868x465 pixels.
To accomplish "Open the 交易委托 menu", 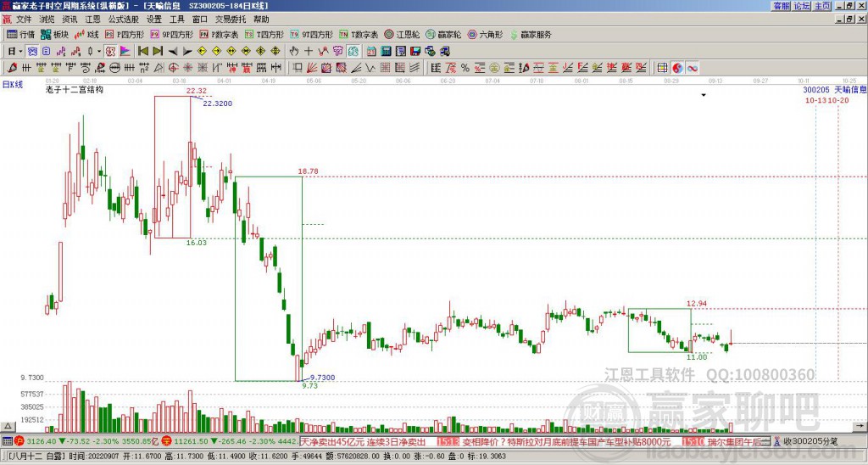I will click(x=231, y=19).
